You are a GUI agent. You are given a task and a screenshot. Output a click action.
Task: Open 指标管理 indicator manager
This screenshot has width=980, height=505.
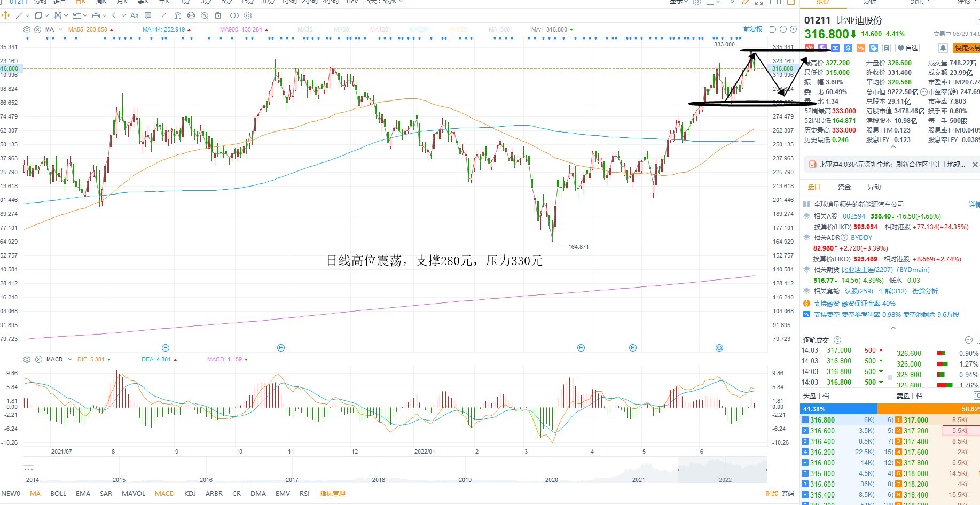pyautogui.click(x=332, y=493)
